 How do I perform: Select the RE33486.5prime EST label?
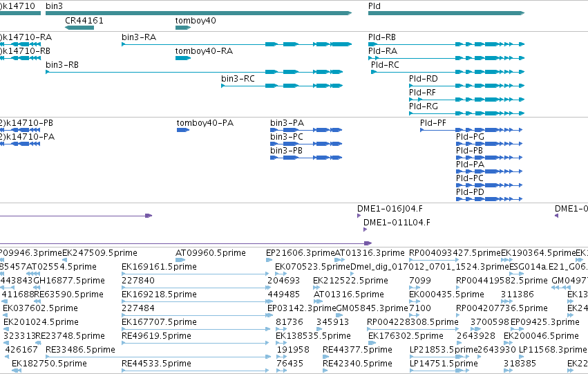pos(80,350)
